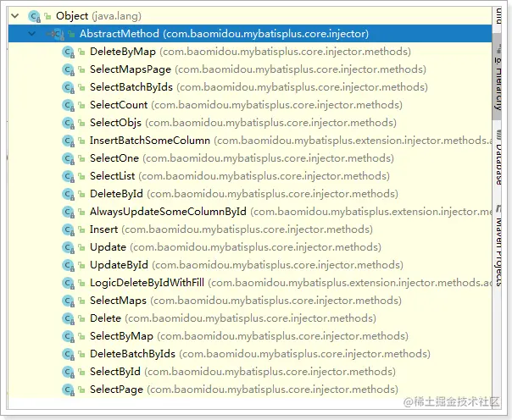Viewport: 512px width, 420px height.
Task: Select the SelectOne class name
Action: point(114,158)
